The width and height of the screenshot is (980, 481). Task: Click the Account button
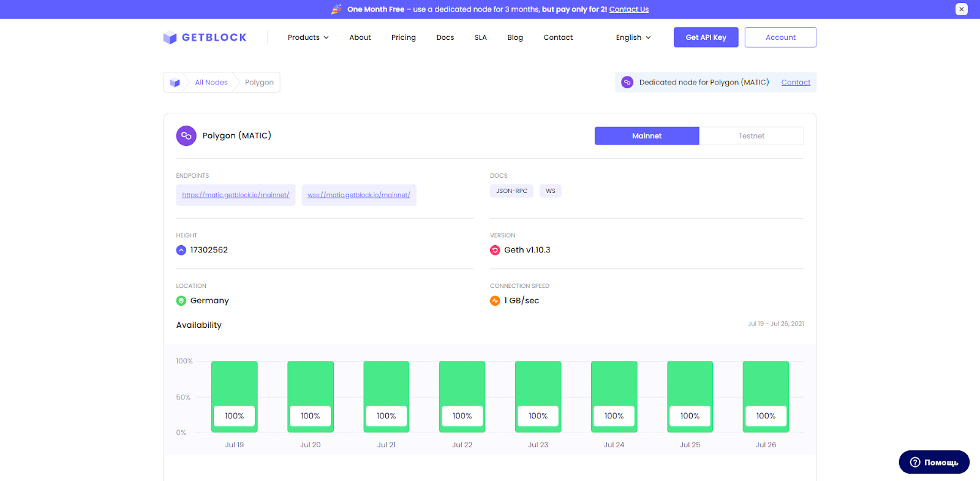[x=780, y=37]
